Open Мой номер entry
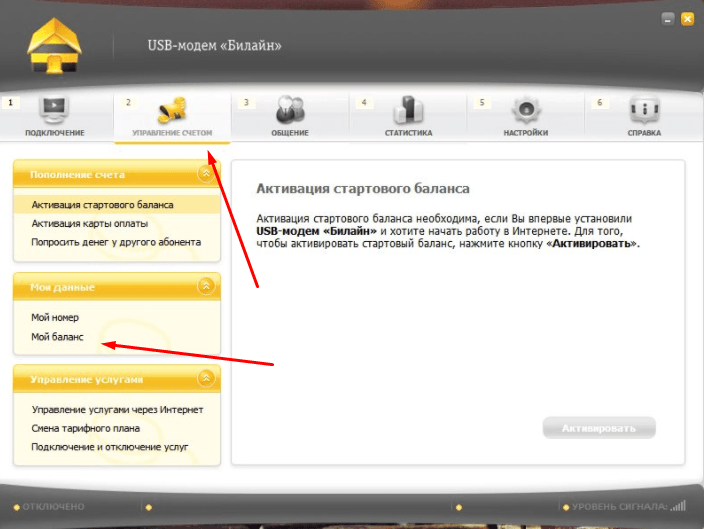Image resolution: width=704 pixels, height=529 pixels. pos(55,317)
